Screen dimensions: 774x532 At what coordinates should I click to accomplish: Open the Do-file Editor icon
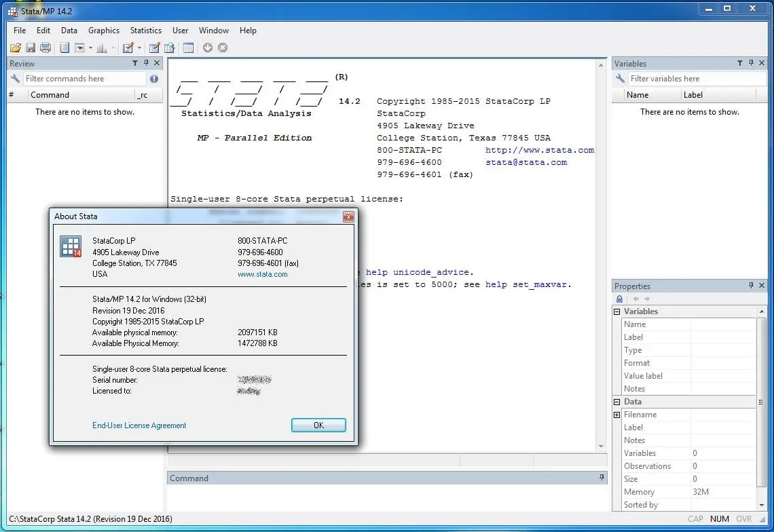pyautogui.click(x=128, y=47)
